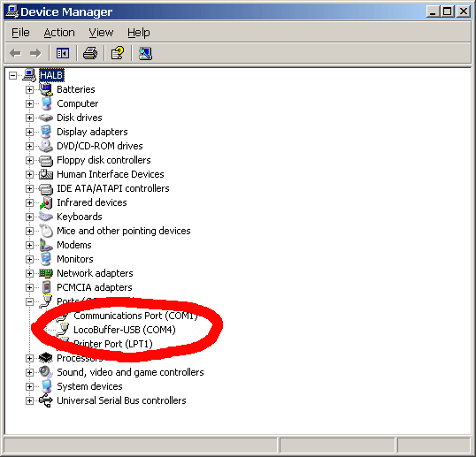The image size is (476, 457).
Task: Expand Sound, video and game controllers
Action: [x=29, y=372]
